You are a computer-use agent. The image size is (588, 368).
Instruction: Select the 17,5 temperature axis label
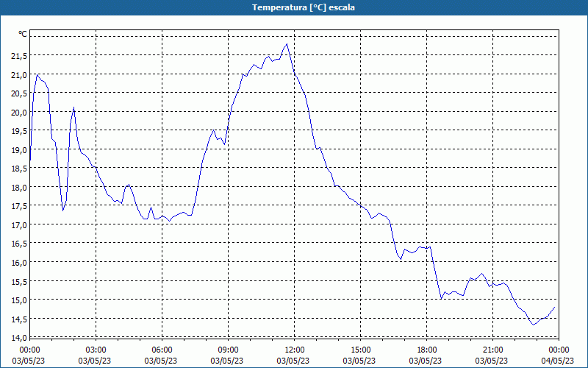(19, 207)
